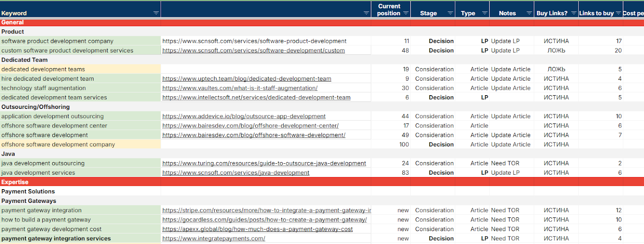
Task: Select the Payment Gateways heading
Action: tap(29, 201)
